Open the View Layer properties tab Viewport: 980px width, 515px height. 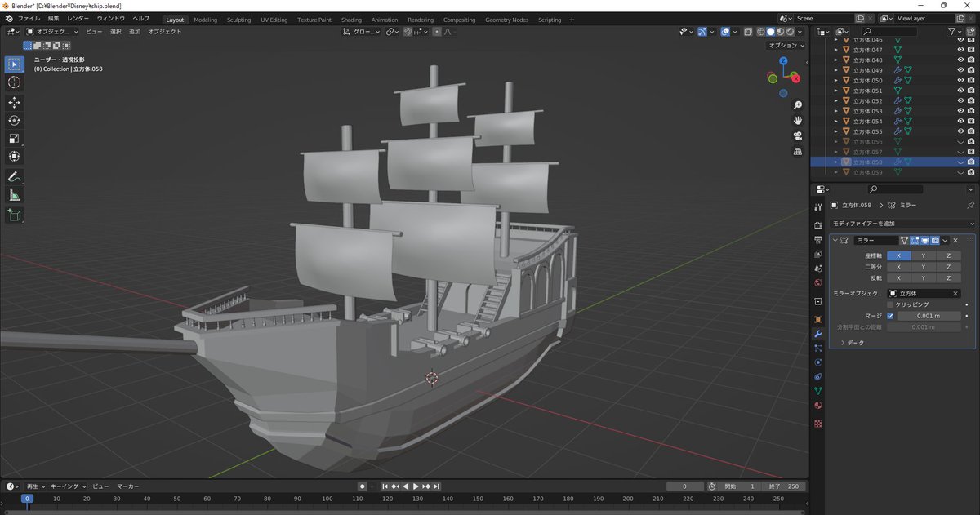coord(817,254)
